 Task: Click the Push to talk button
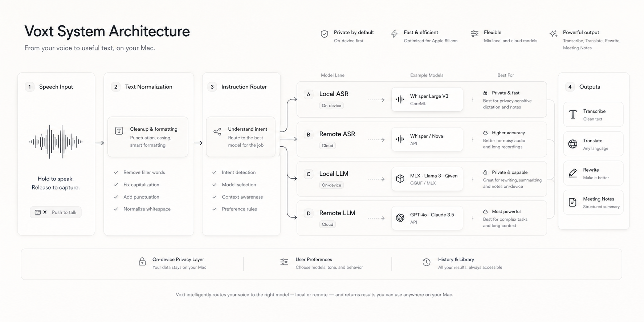[x=56, y=212]
